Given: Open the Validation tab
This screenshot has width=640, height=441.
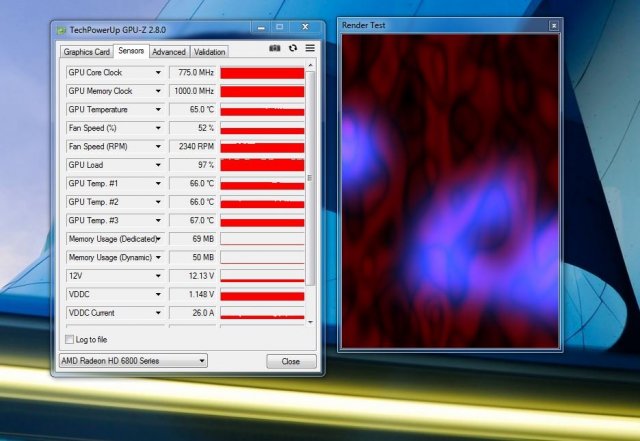Looking at the screenshot, I should [x=209, y=52].
